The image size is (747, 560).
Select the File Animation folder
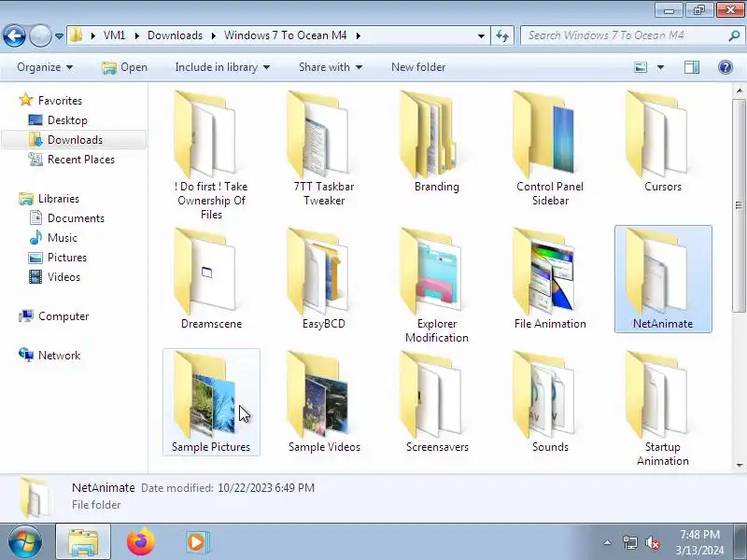click(x=550, y=278)
